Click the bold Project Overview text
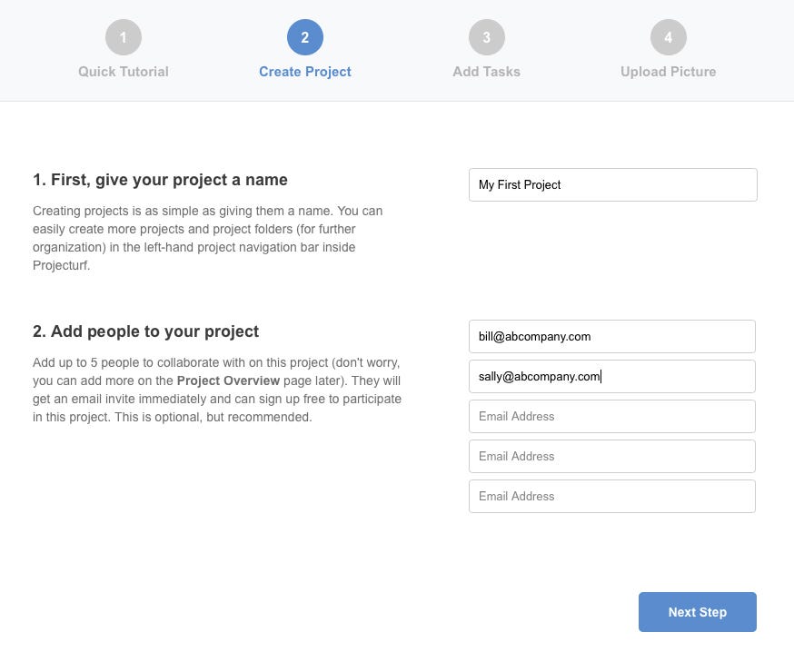 point(228,380)
